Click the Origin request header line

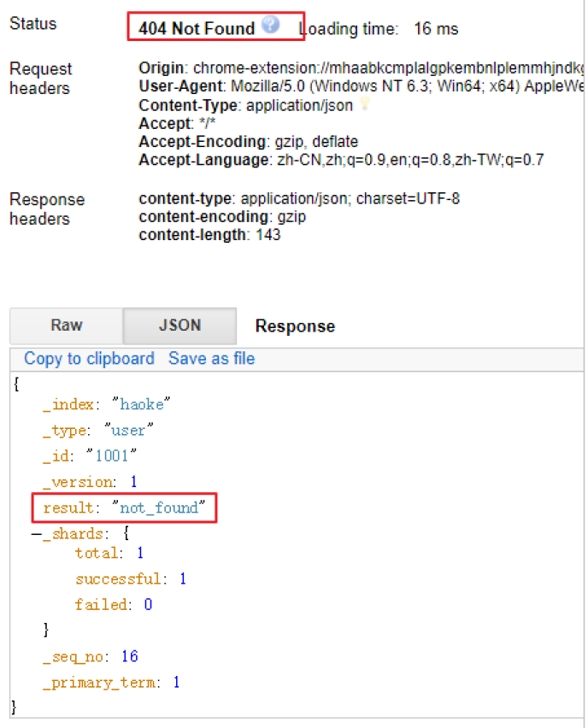[359, 68]
